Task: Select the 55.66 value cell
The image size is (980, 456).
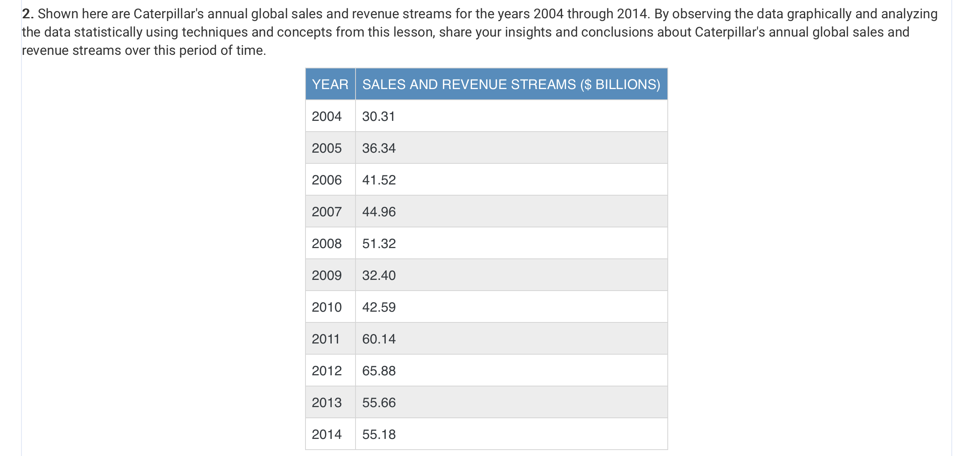Action: pyautogui.click(x=511, y=402)
